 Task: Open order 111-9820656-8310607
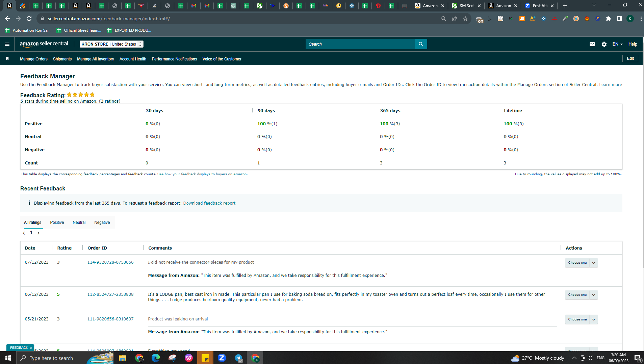click(x=110, y=319)
